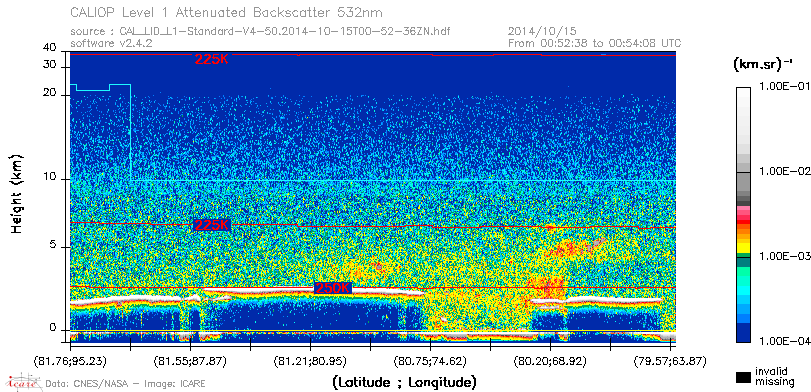The width and height of the screenshot is (811, 392).
Task: Click the 'From 00:52:38 to 00:54:08 UTC' time range
Action: click(594, 43)
